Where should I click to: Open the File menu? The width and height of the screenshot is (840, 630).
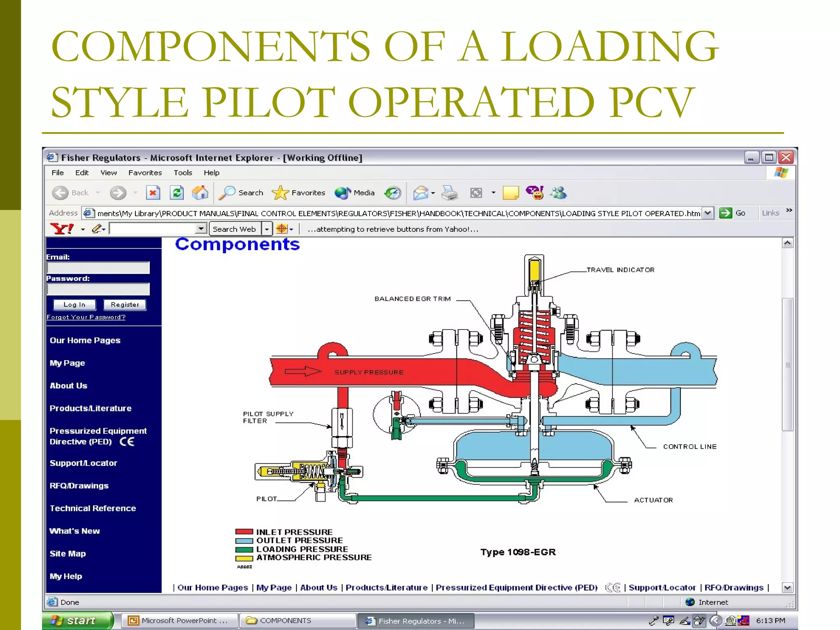click(57, 173)
